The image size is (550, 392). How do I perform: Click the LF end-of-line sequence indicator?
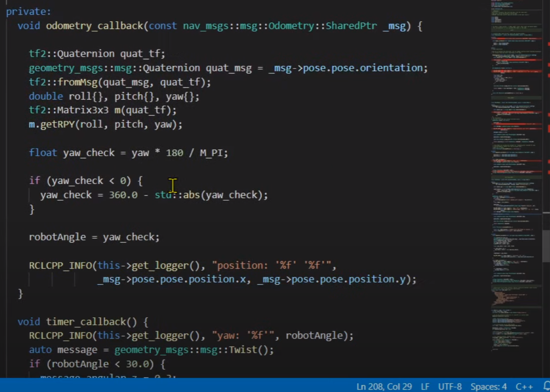tap(425, 386)
